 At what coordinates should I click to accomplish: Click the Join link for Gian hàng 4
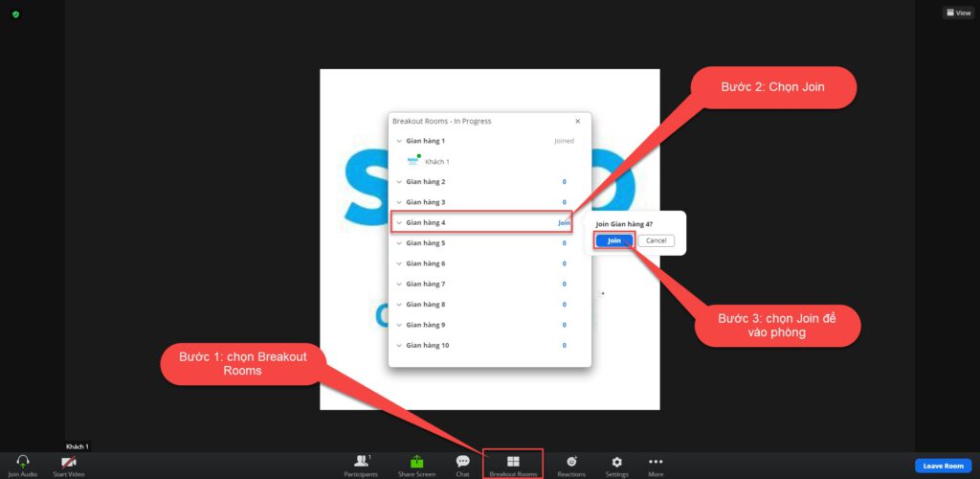tap(564, 223)
